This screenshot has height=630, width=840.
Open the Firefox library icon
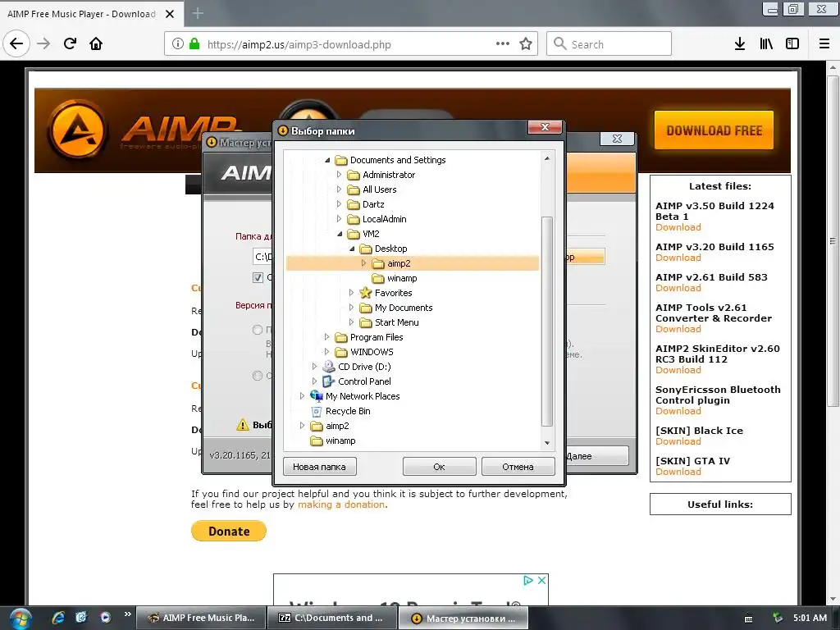766,43
